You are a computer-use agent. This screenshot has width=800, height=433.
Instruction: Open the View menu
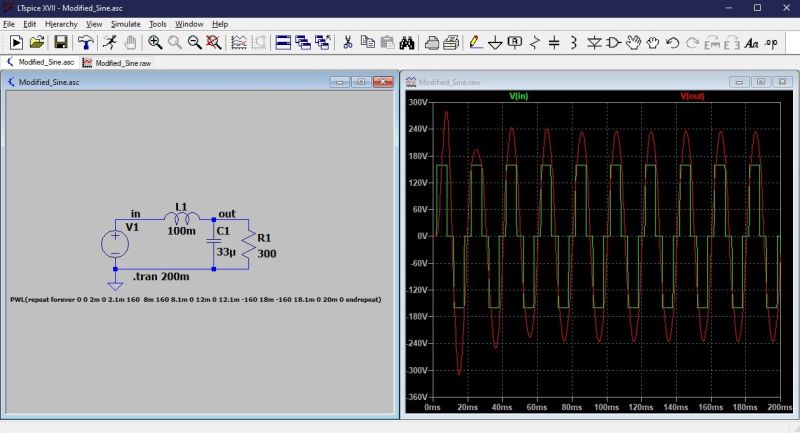94,24
